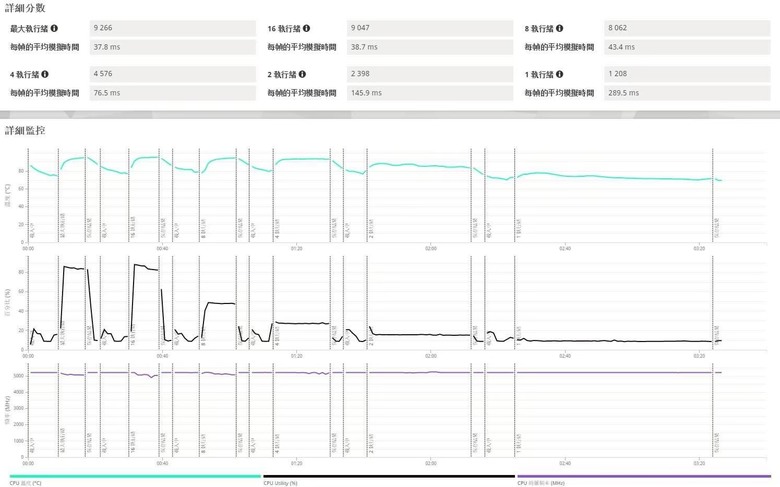Click the 1000 tick on the frequency axis

point(18,441)
